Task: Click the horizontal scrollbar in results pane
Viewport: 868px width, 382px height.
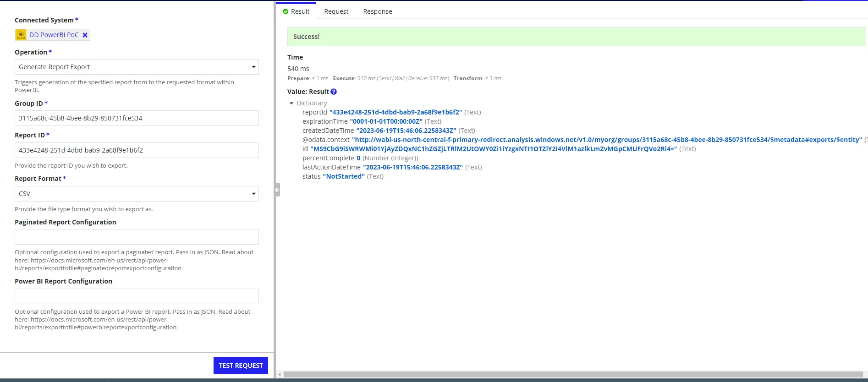Action: [573, 375]
